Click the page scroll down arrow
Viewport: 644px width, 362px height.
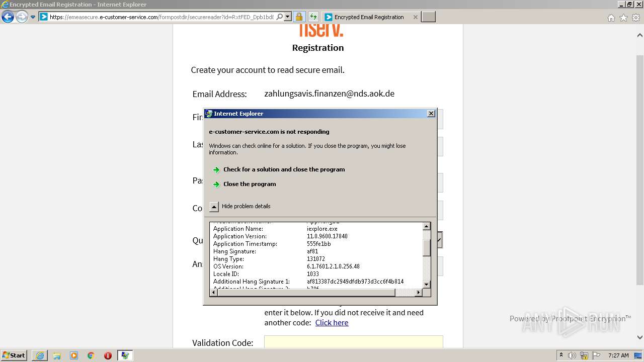pyautogui.click(x=639, y=337)
